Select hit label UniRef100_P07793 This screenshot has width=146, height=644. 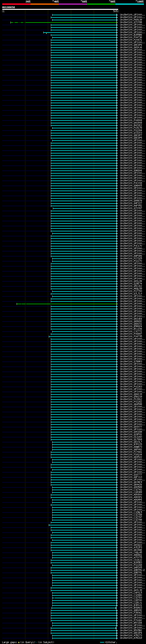[131, 291]
